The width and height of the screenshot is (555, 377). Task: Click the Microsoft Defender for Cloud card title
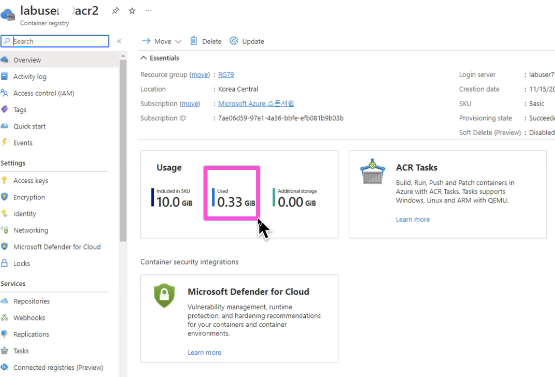pos(248,292)
